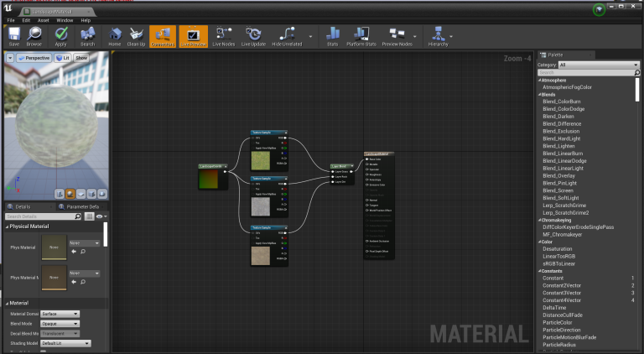Click the Home toolbar icon
The image size is (644, 354).
click(115, 35)
